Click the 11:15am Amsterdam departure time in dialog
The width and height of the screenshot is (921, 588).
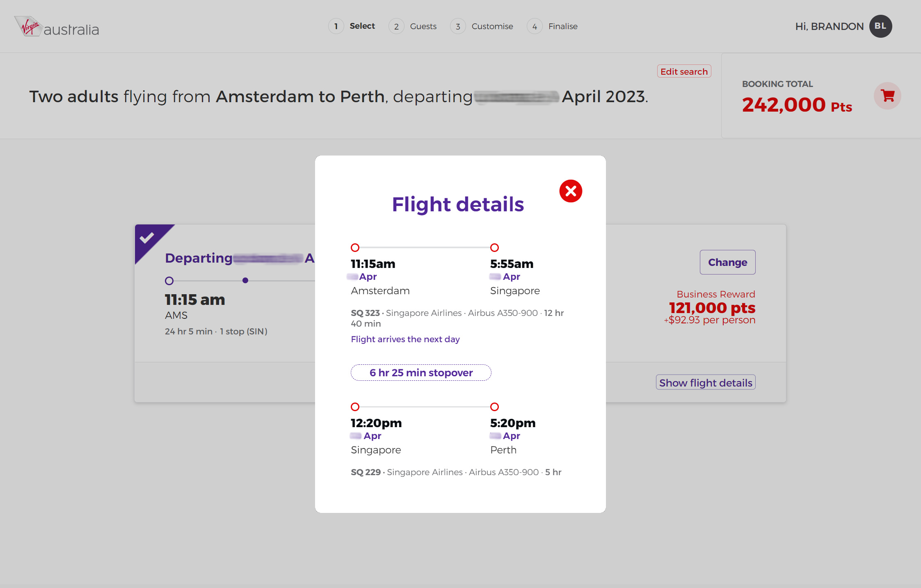click(x=373, y=264)
